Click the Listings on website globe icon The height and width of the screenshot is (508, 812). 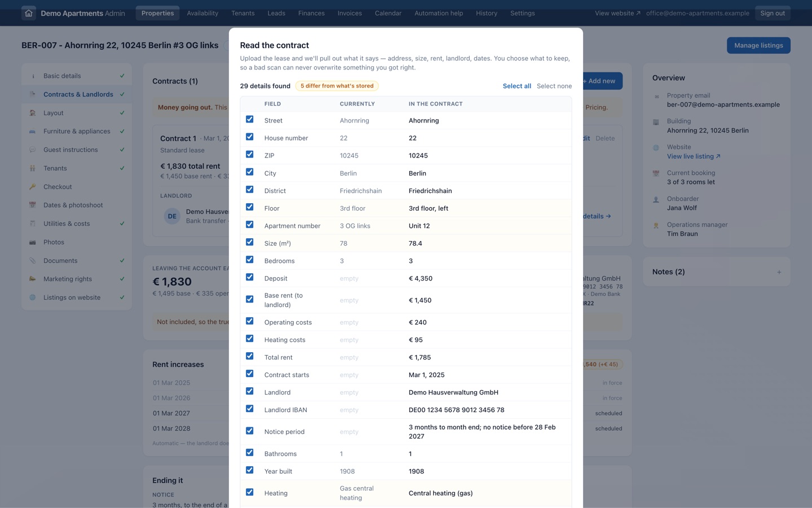pos(33,297)
